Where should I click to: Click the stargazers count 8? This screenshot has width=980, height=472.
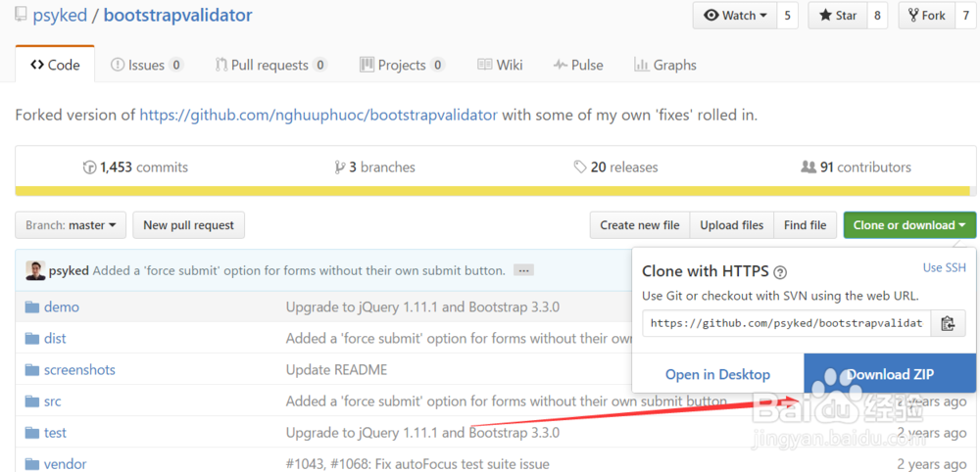pyautogui.click(x=877, y=16)
